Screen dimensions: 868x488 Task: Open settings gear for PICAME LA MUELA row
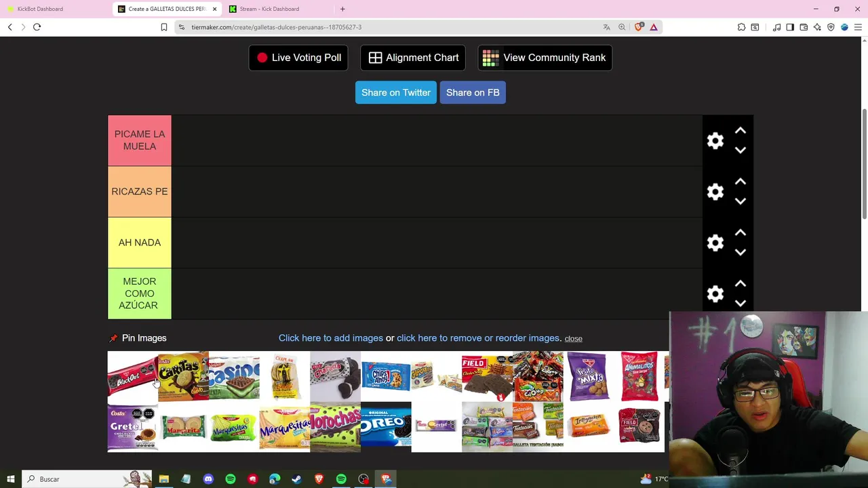coord(715,140)
